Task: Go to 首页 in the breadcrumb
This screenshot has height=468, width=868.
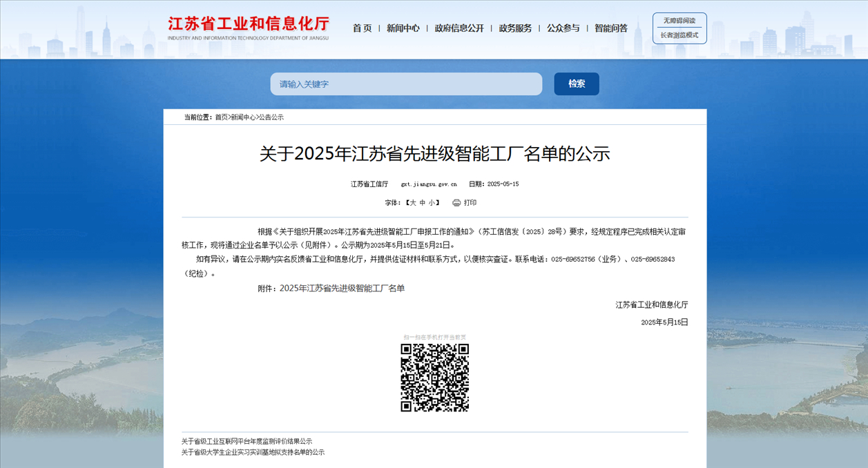Action: (221, 117)
